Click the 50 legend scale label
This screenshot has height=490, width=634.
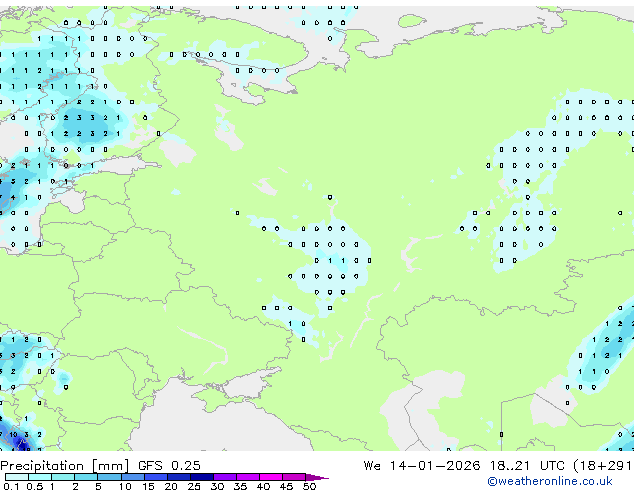[310, 486]
